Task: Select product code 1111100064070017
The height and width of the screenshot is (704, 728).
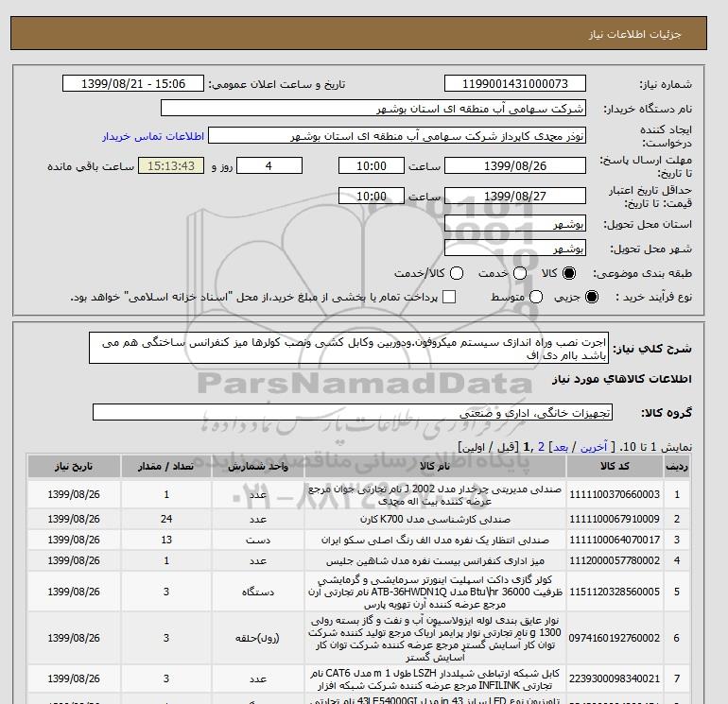Action: pyautogui.click(x=615, y=540)
